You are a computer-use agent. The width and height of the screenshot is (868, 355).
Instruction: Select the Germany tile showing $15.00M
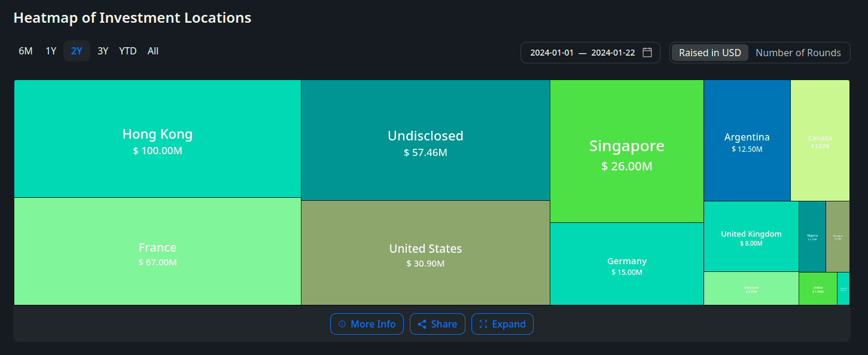coord(626,265)
